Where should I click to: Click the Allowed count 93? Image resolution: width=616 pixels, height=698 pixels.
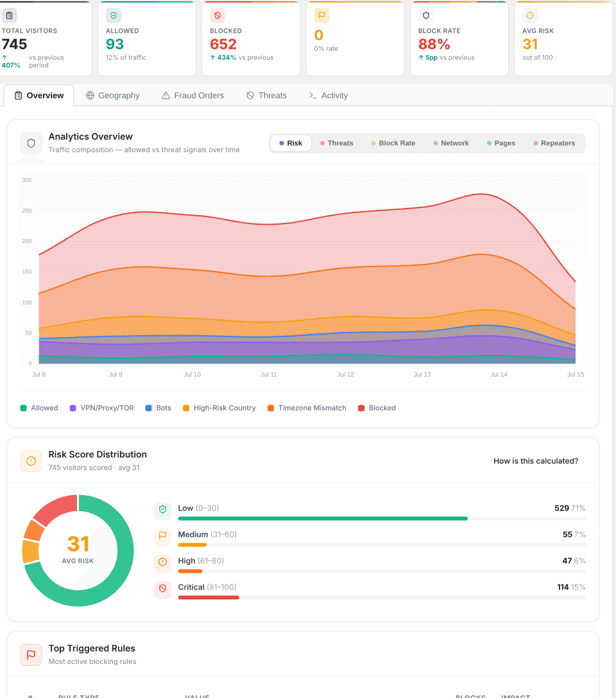coord(115,44)
